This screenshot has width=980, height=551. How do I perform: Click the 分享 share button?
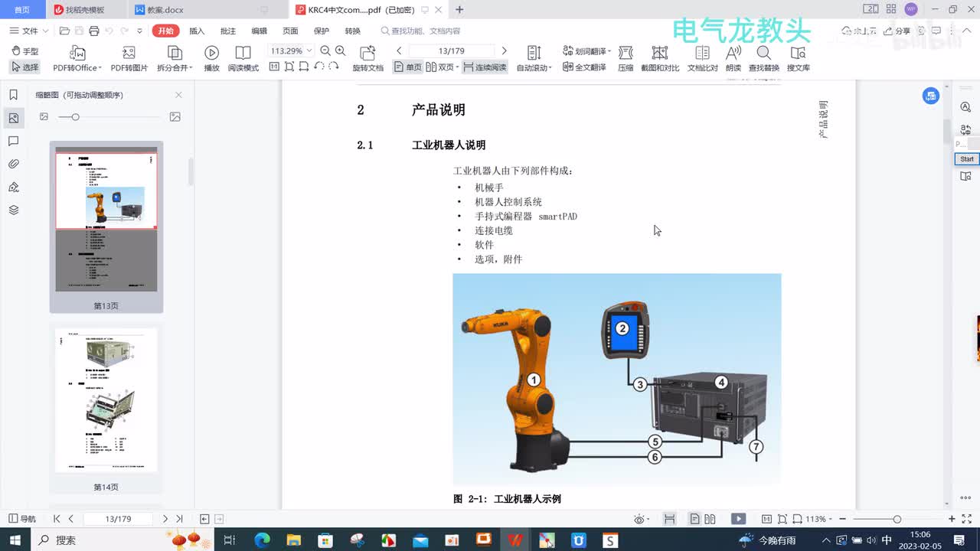point(897,31)
